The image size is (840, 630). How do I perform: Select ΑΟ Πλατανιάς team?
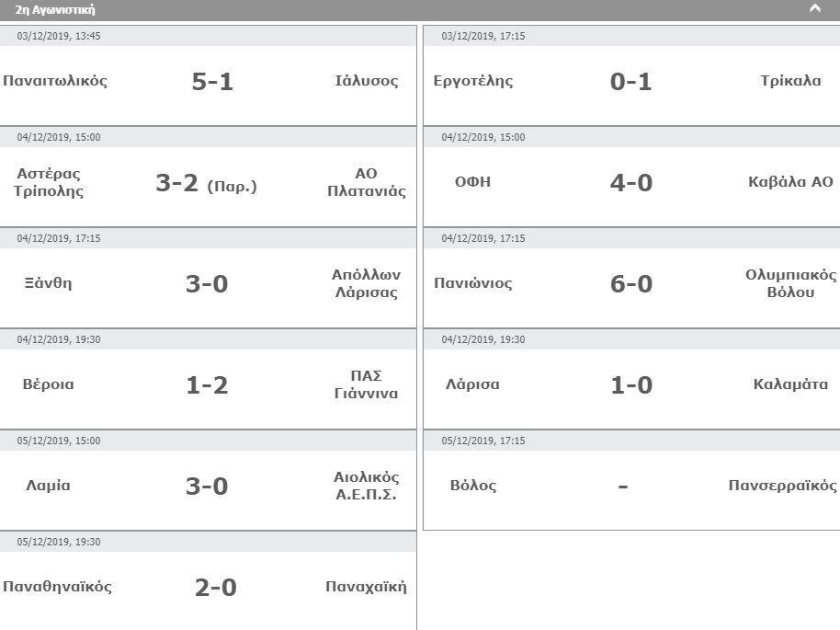tap(367, 182)
